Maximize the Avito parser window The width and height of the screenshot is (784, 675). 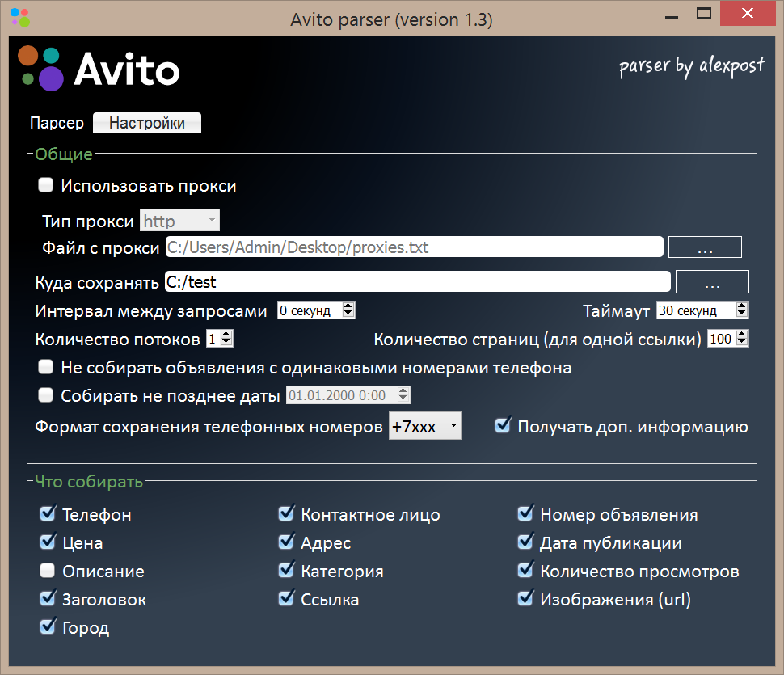pyautogui.click(x=705, y=14)
